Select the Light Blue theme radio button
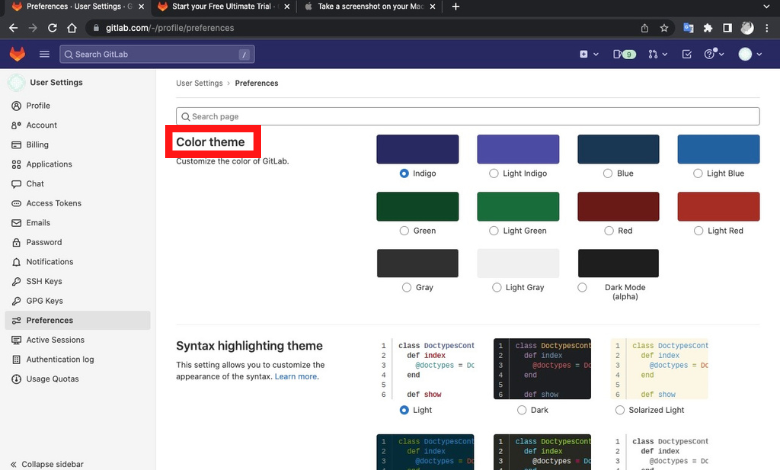This screenshot has height=470, width=780. [x=698, y=173]
